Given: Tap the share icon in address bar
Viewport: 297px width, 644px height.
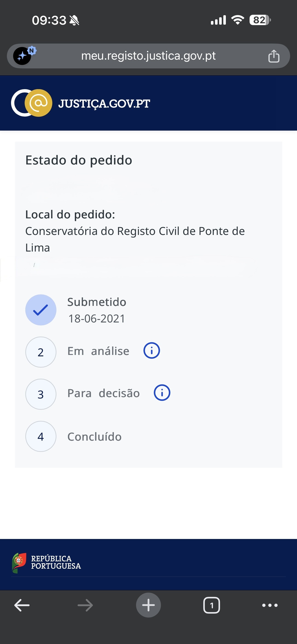Looking at the screenshot, I should coord(274,56).
